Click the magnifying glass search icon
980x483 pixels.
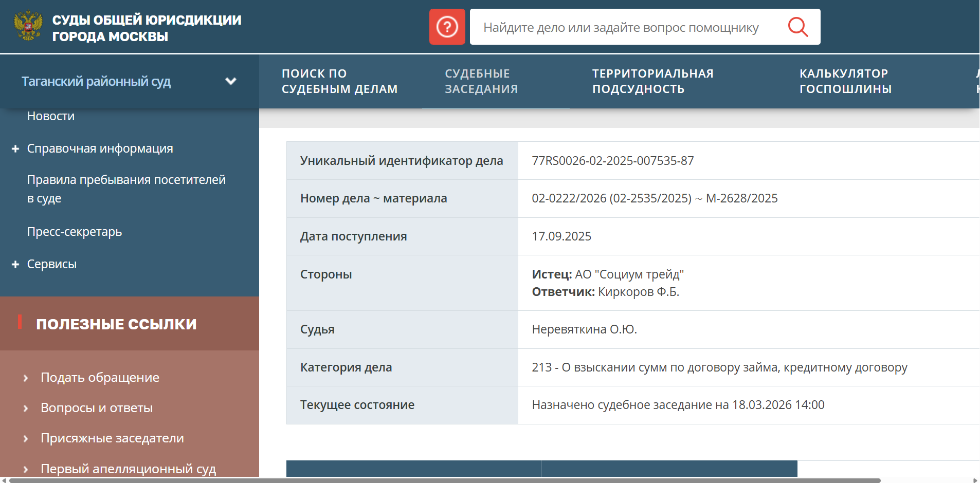click(797, 27)
